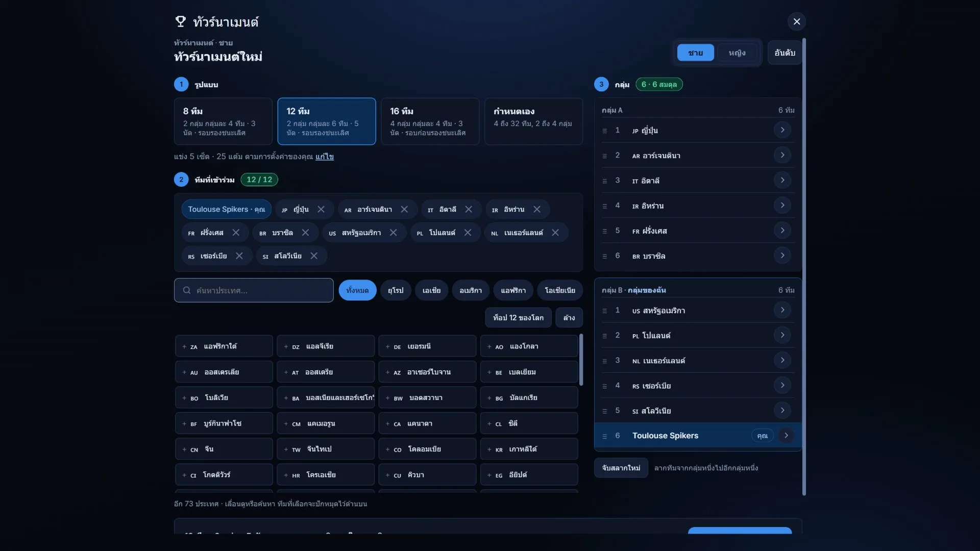Filter countries by ยุโรป tab
The height and width of the screenshot is (551, 980).
coord(396,290)
